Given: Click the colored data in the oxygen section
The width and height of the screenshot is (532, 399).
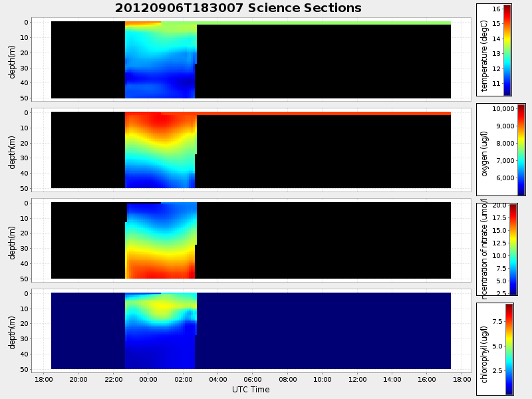Looking at the screenshot, I should (x=160, y=151).
